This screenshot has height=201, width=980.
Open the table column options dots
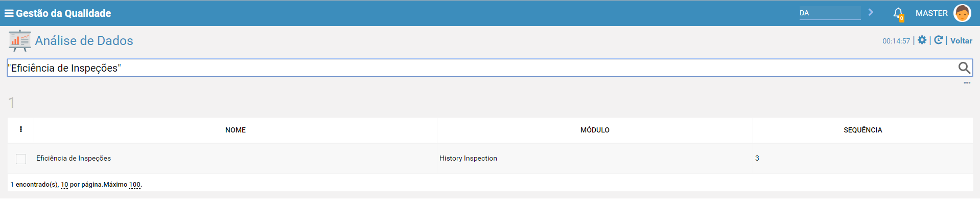pos(21,129)
